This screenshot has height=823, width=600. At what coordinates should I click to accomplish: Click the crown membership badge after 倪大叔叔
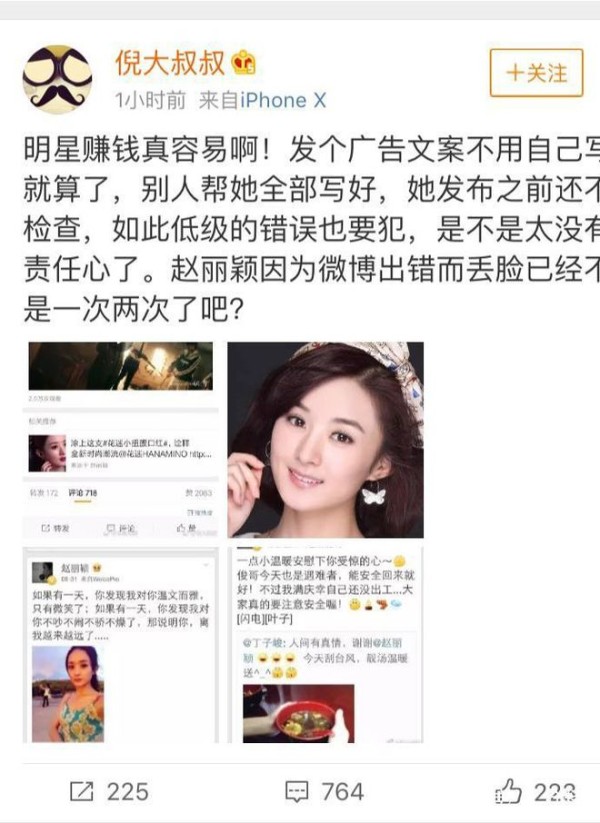coord(244,62)
